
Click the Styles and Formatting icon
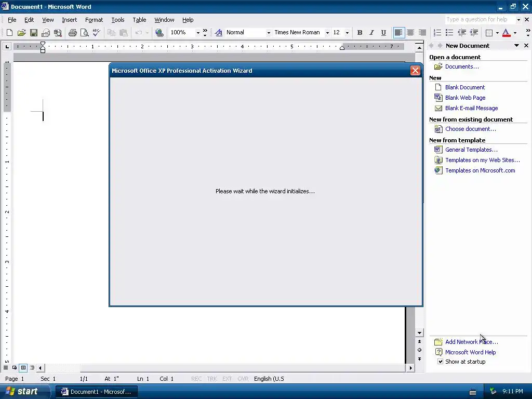pos(219,33)
